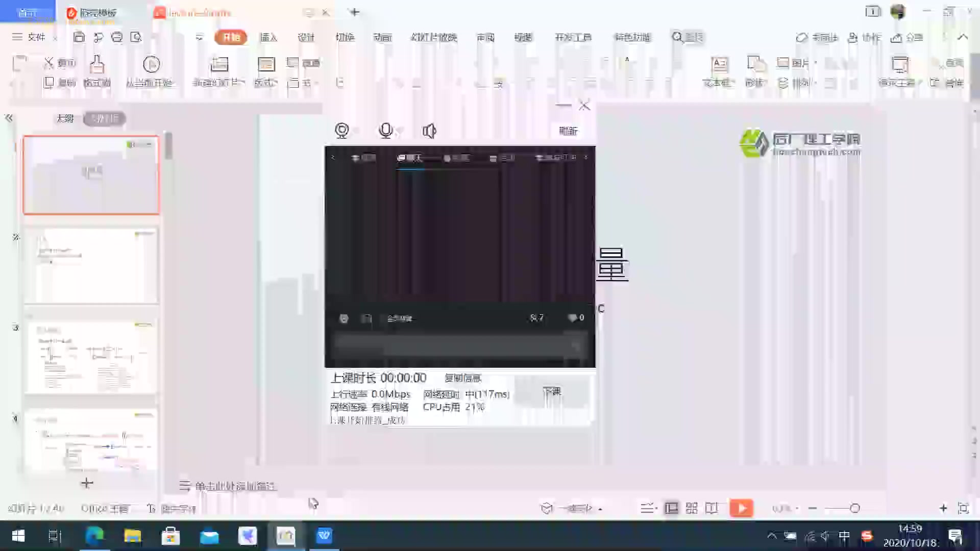Screen dimensions: 980x551
Task: Open the Arrange (排列) dropdown
Action: click(797, 83)
